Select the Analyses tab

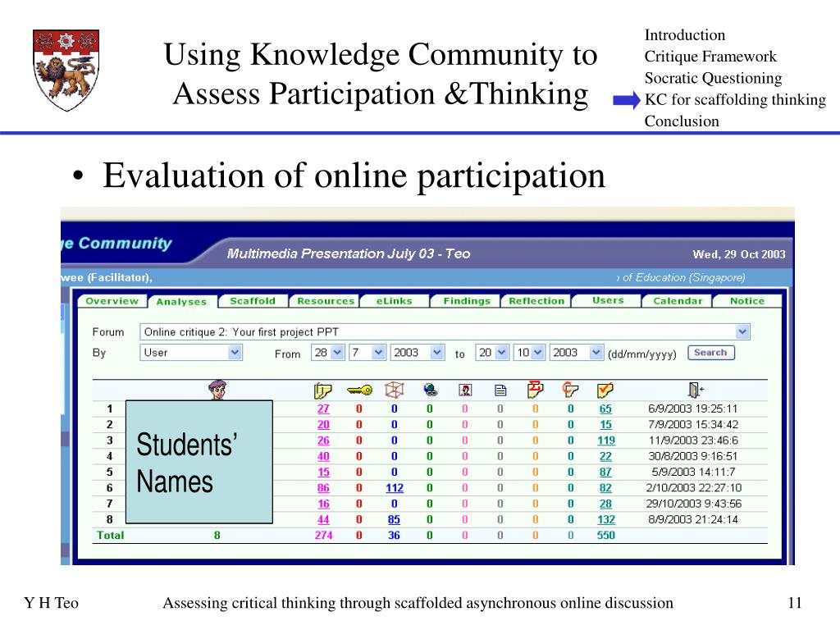point(181,302)
